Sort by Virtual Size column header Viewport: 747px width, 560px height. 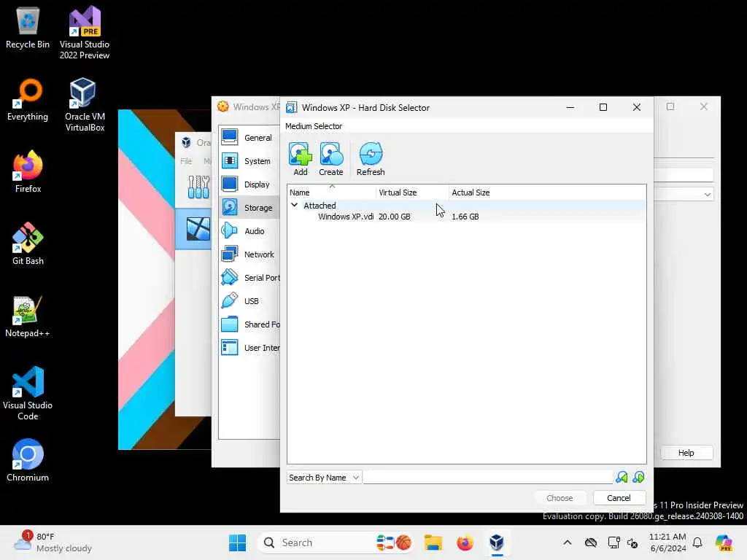(413, 192)
